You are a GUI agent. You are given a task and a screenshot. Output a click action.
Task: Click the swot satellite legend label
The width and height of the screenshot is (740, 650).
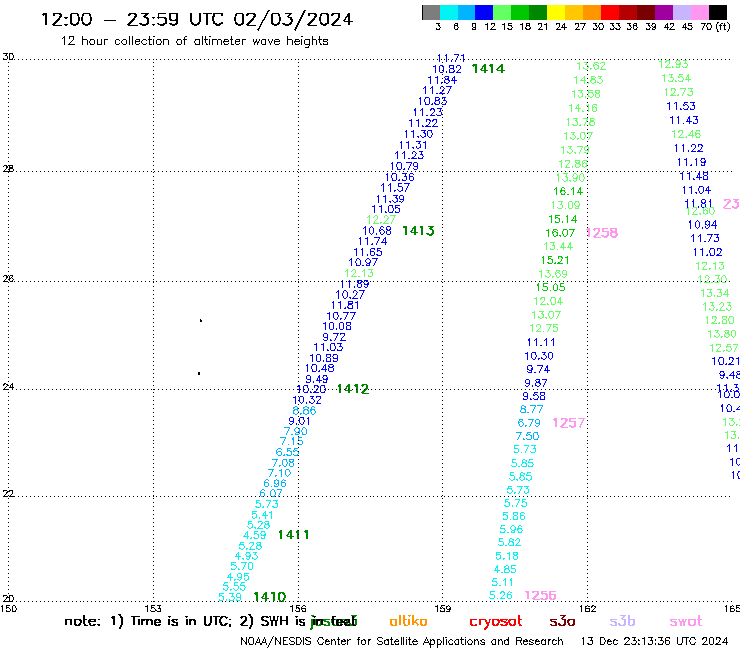[686, 622]
